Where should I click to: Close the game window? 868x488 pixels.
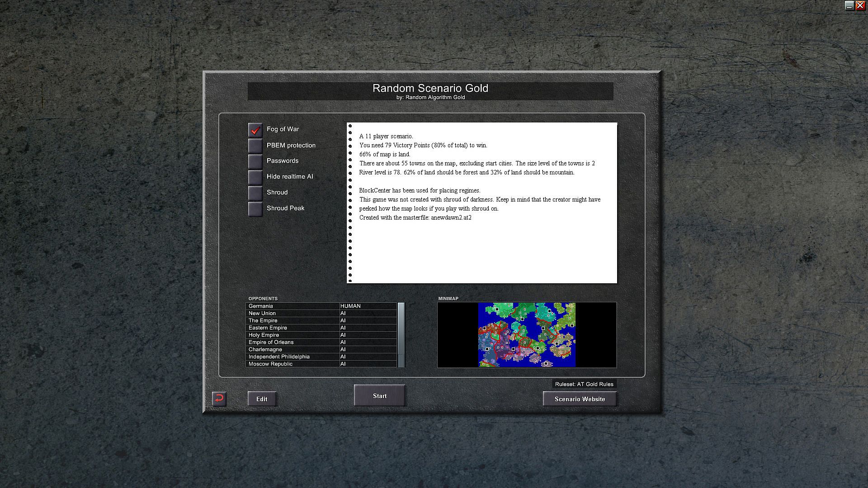coord(860,5)
